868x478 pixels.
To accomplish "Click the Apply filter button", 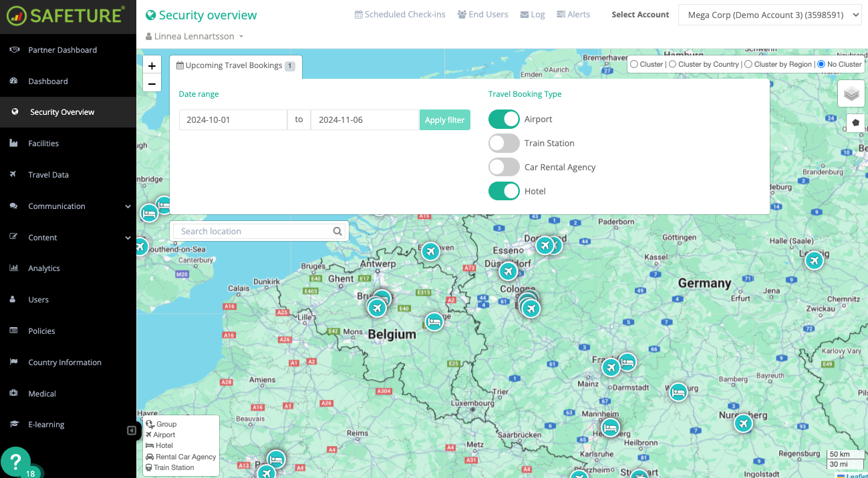I will [444, 120].
